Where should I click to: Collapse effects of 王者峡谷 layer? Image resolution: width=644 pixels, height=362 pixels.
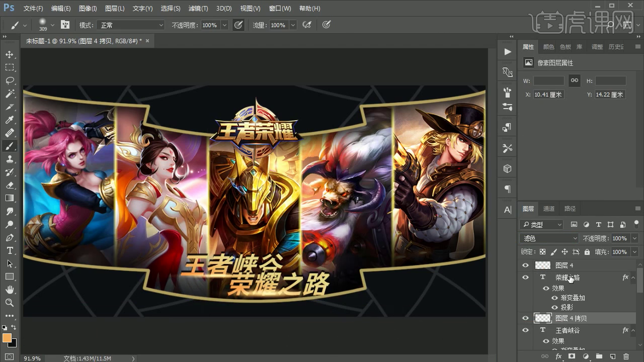633,330
